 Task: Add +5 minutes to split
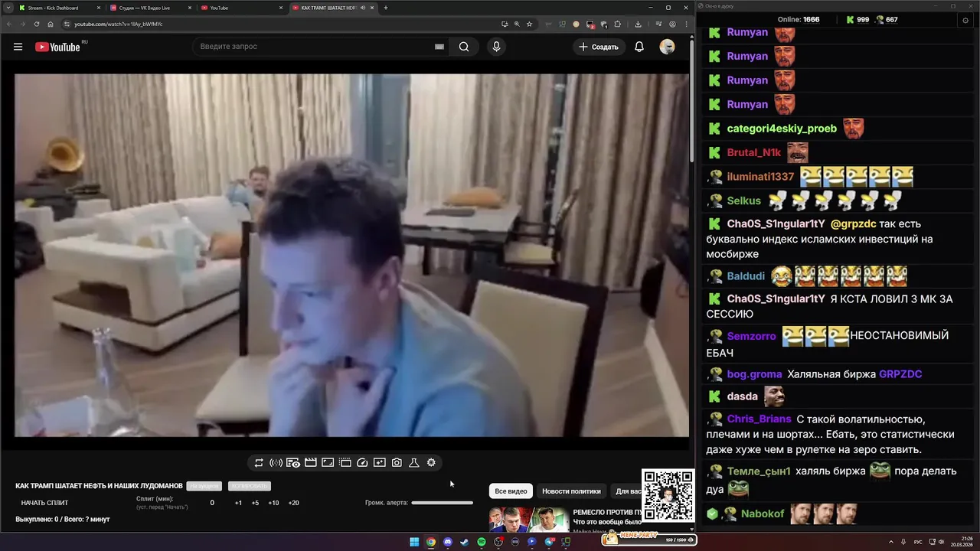(x=255, y=503)
